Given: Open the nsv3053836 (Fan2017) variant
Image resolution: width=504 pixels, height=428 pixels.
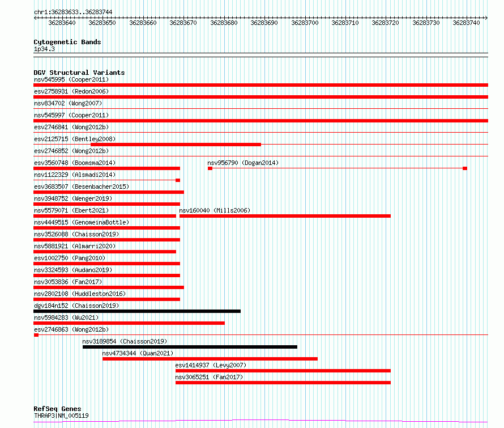Looking at the screenshot, I should [x=109, y=287].
